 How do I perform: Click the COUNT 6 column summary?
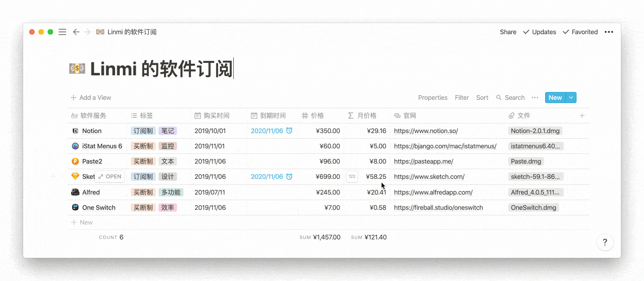tap(111, 237)
